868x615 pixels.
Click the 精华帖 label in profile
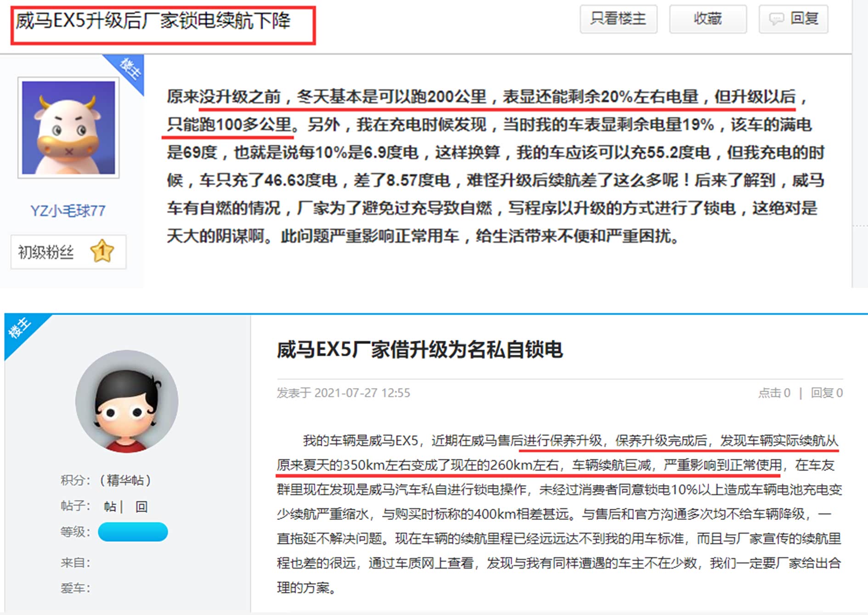tap(125, 480)
